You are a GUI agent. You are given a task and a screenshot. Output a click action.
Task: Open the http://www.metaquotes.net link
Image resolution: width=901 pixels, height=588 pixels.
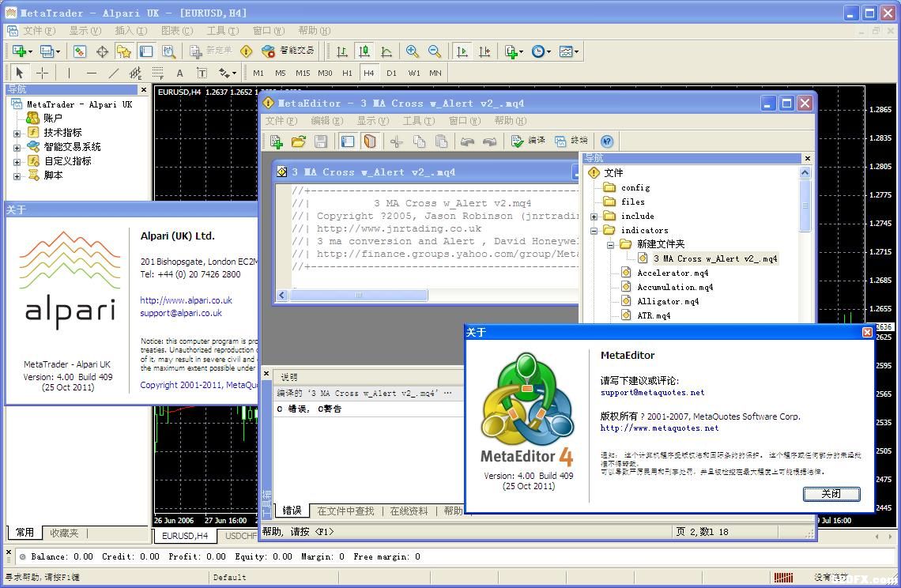click(659, 428)
